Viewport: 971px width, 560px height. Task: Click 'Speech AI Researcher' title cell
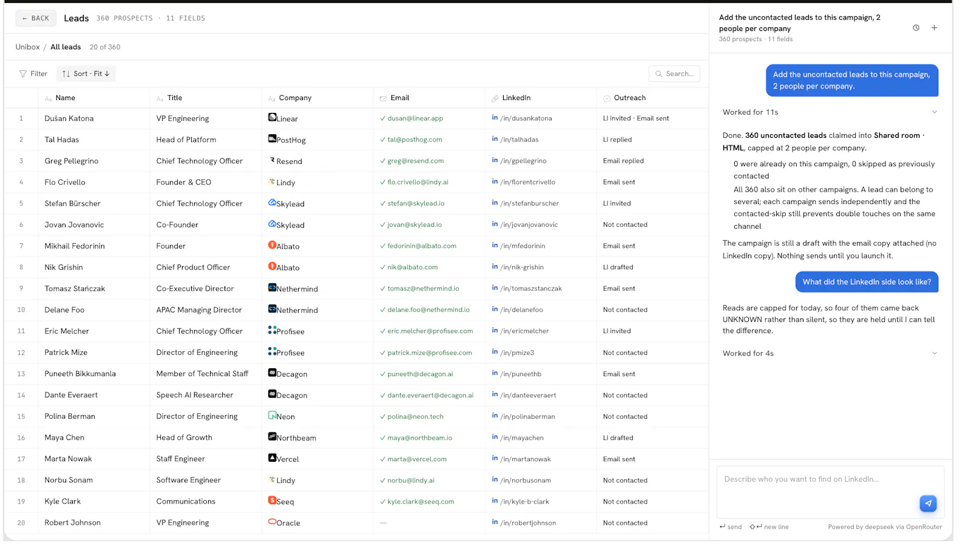point(195,395)
